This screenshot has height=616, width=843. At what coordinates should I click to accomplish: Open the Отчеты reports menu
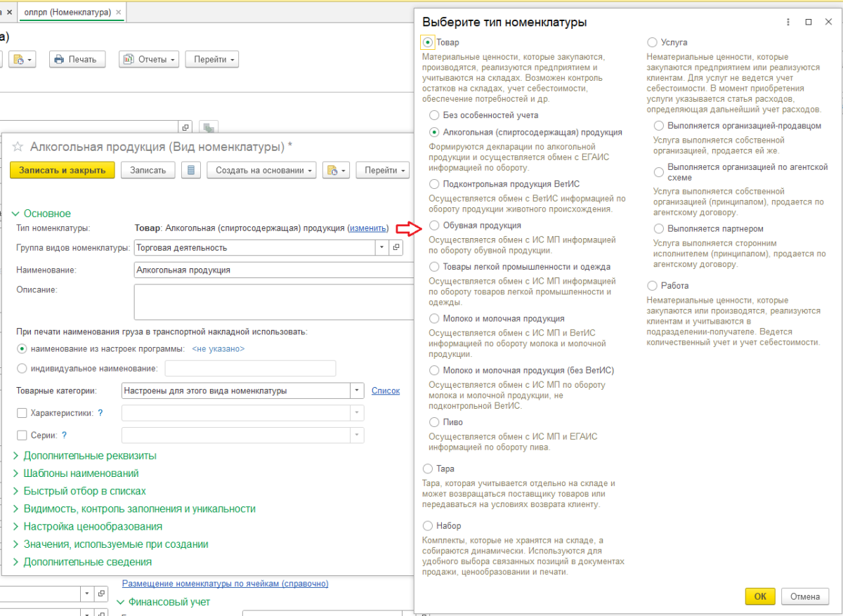pyautogui.click(x=149, y=60)
